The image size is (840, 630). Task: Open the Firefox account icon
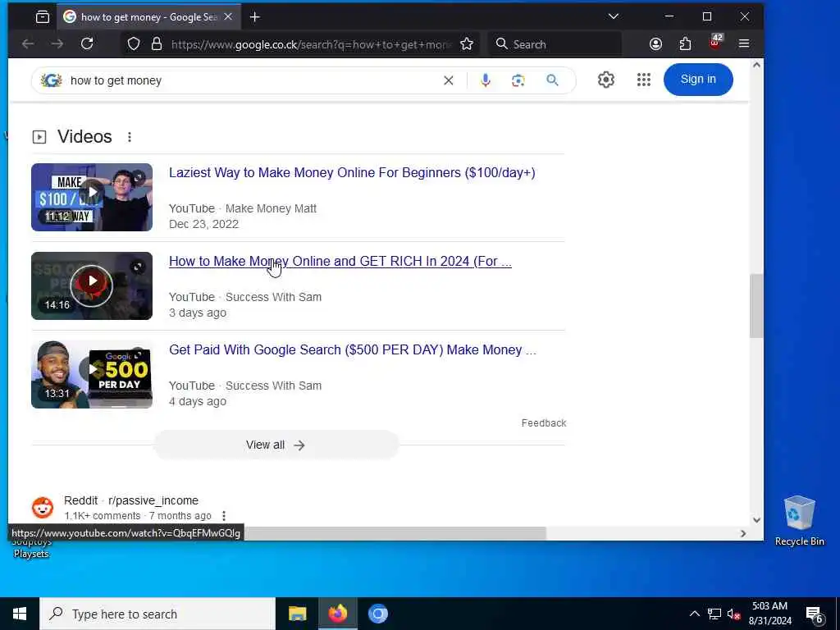pyautogui.click(x=655, y=44)
